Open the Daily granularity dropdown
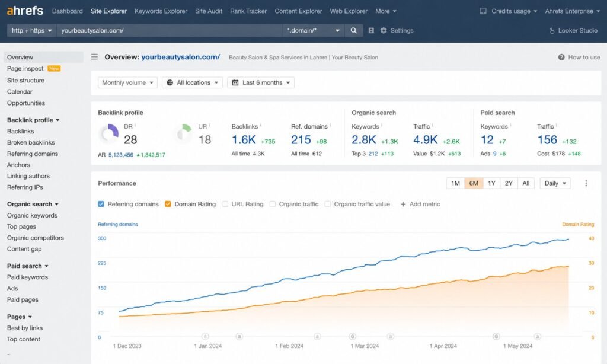 pyautogui.click(x=555, y=183)
